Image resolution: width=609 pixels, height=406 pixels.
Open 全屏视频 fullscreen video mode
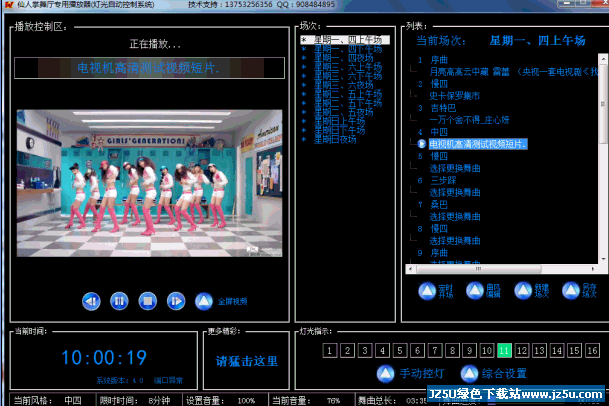(x=204, y=301)
